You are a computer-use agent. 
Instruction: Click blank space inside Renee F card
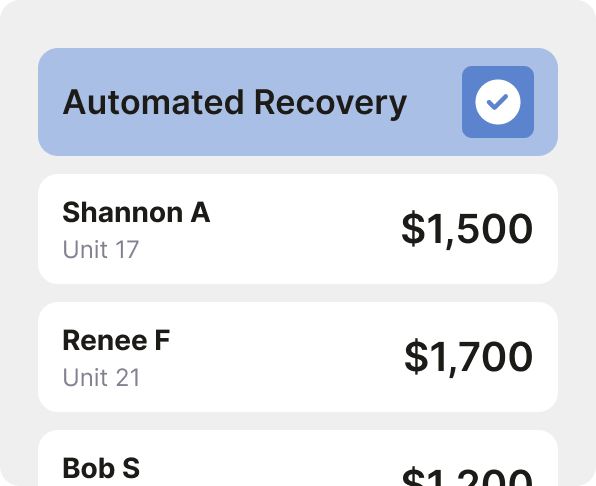[285, 357]
